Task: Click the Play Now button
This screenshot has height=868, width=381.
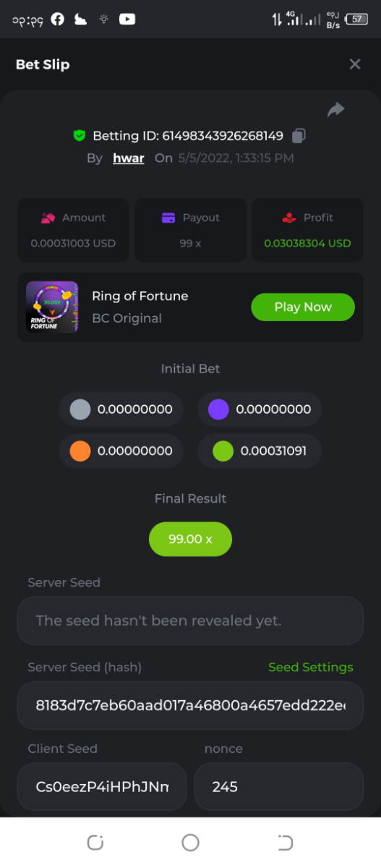Action: tap(303, 307)
